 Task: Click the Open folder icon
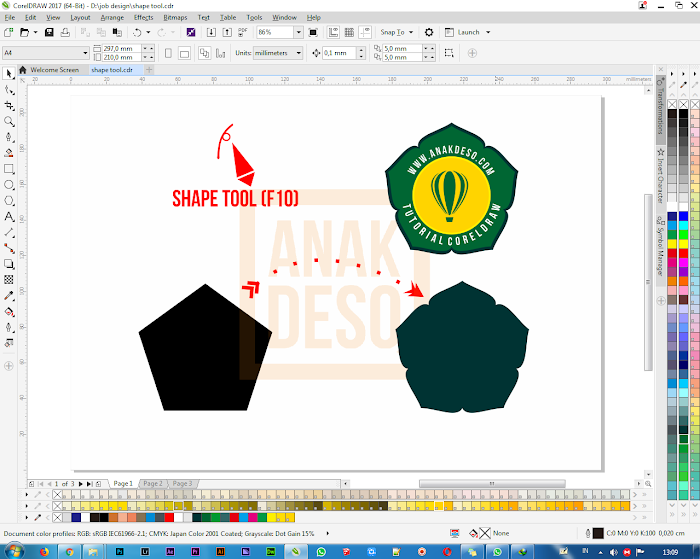point(25,32)
